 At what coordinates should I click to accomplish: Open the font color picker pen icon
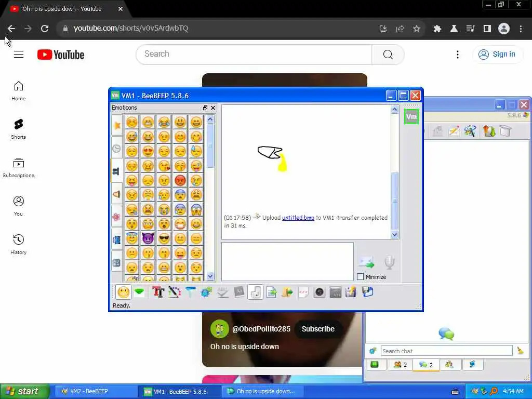click(174, 292)
